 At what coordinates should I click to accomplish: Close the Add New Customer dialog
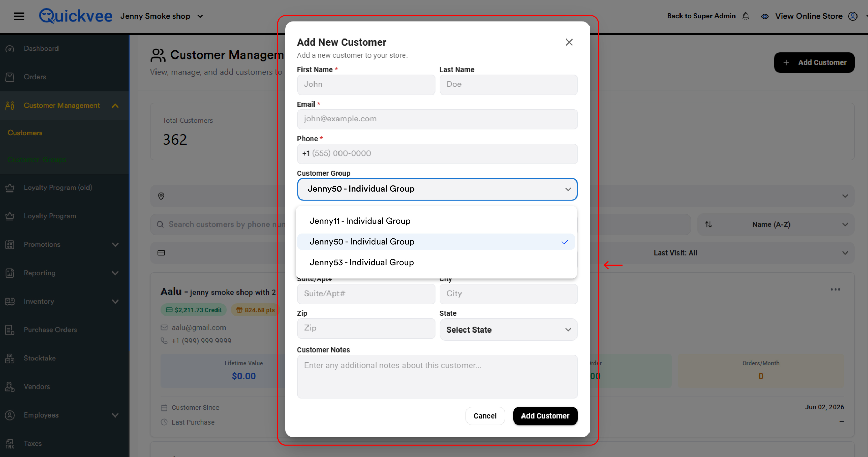[569, 42]
